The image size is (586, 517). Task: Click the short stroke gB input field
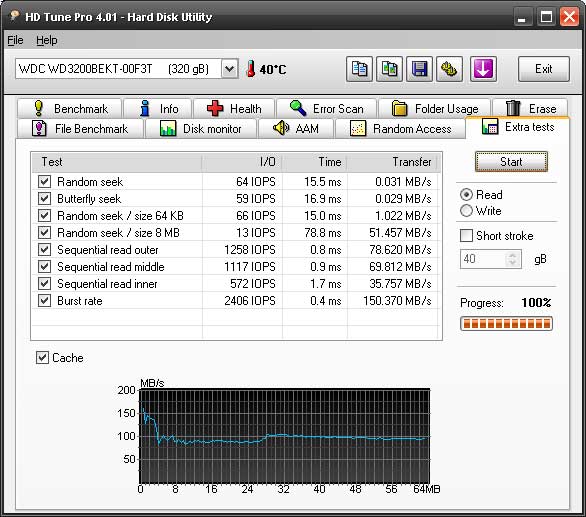(x=483, y=259)
